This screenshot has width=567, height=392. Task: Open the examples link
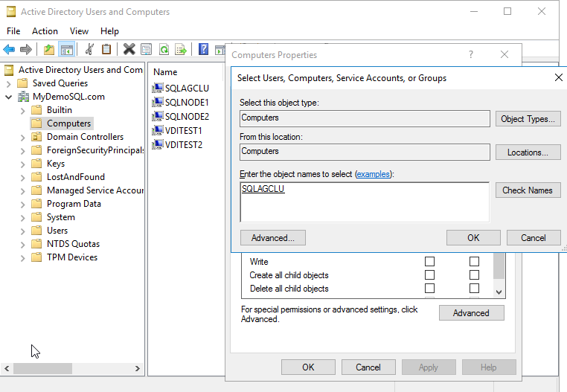click(374, 173)
